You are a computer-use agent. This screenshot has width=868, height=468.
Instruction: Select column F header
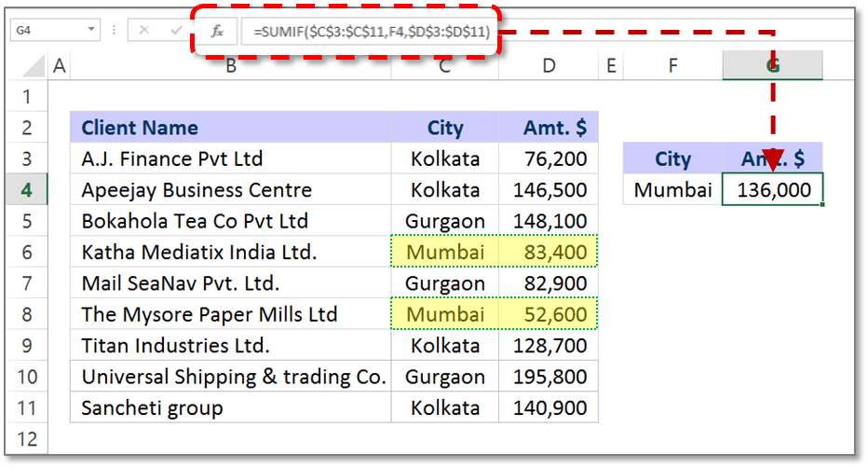(x=672, y=66)
